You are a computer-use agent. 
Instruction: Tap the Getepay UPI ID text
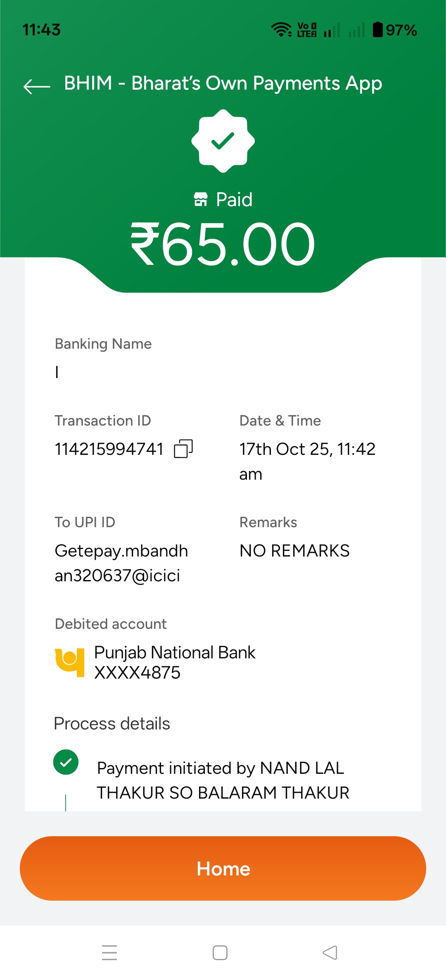(x=121, y=563)
